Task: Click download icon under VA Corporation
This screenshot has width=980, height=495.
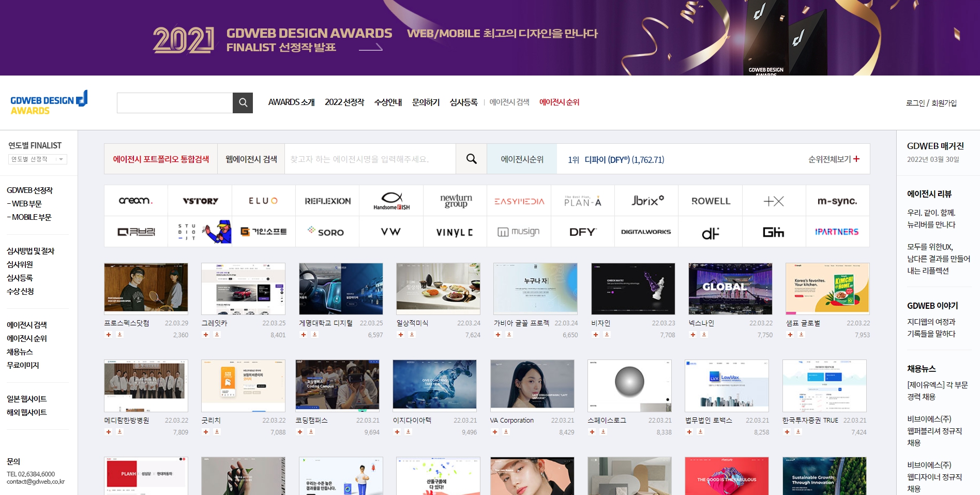Action: point(506,432)
